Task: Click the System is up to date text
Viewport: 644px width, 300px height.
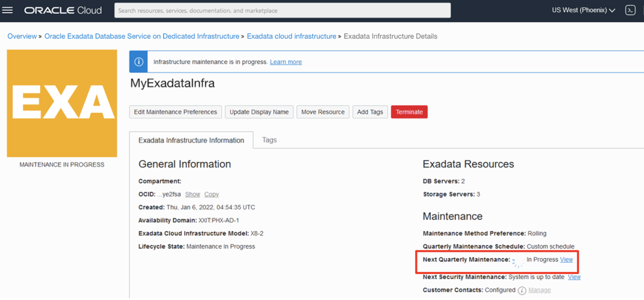Action: pyautogui.click(x=536, y=277)
